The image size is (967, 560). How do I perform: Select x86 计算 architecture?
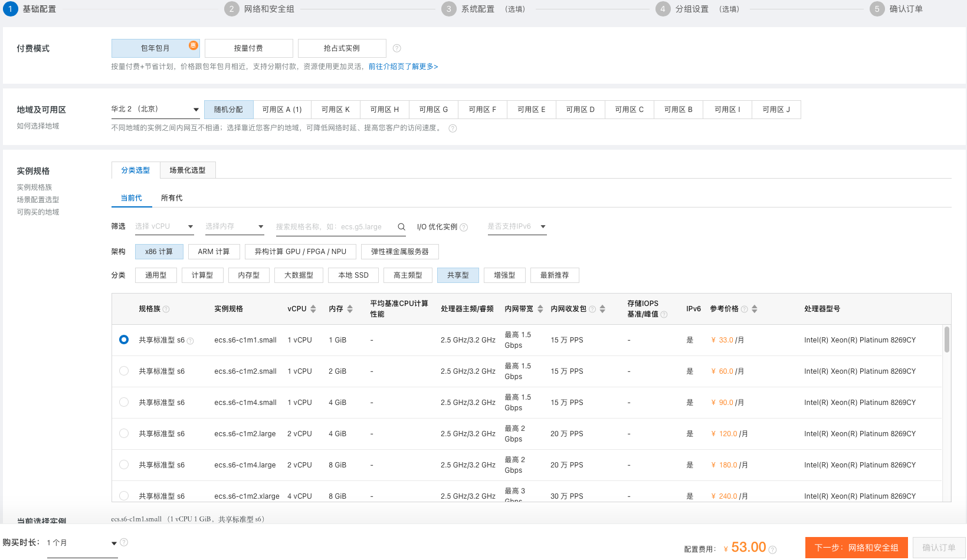pos(159,252)
